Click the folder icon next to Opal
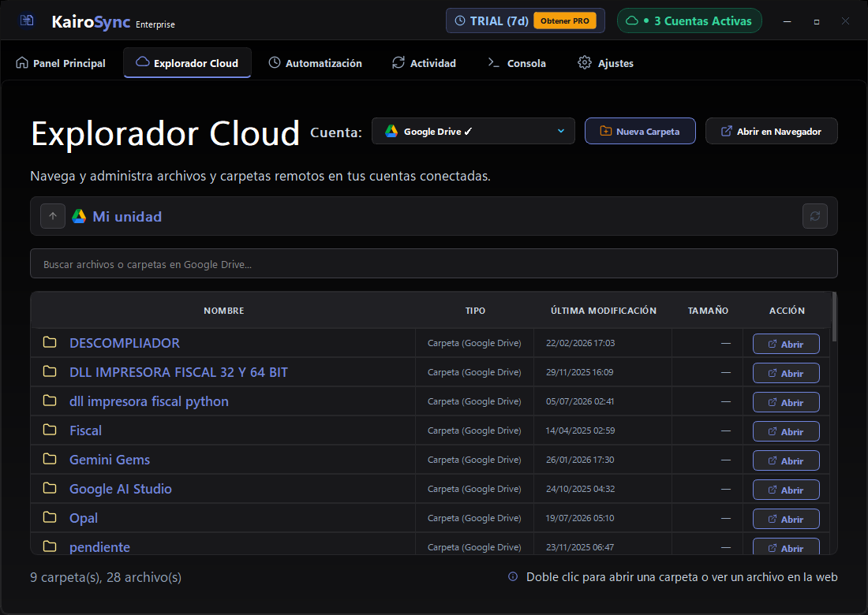The width and height of the screenshot is (868, 615). coord(50,518)
